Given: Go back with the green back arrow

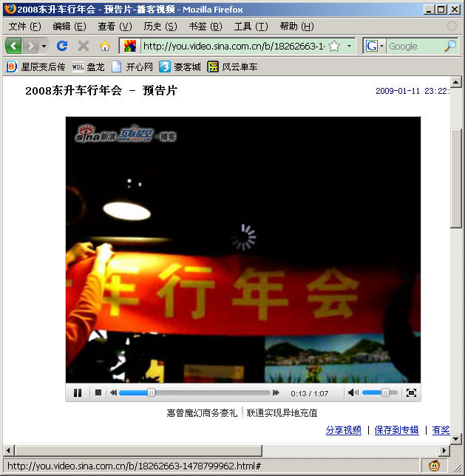Looking at the screenshot, I should (x=13, y=47).
